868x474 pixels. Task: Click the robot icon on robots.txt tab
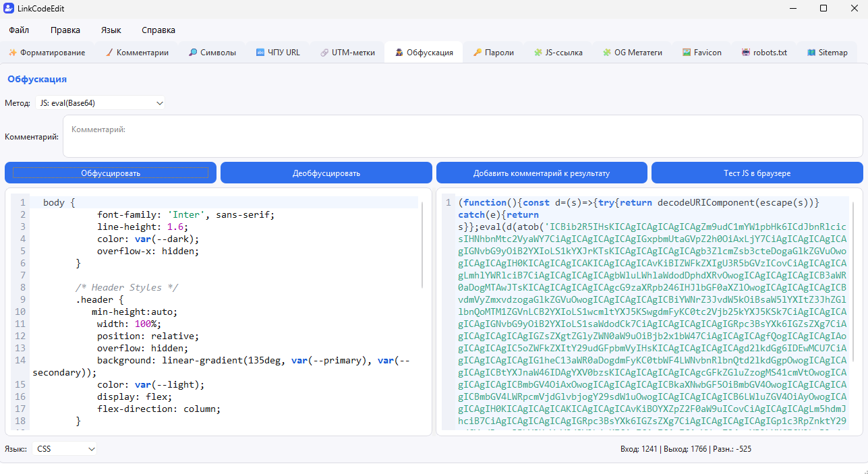click(746, 53)
